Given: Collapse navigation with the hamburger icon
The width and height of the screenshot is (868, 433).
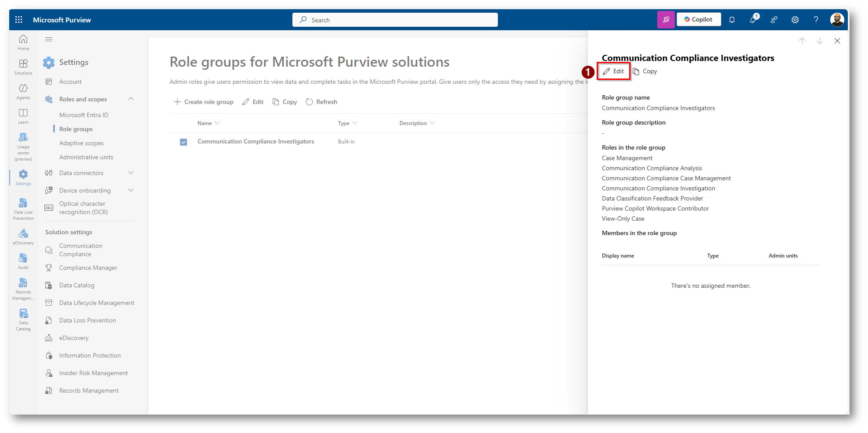Looking at the screenshot, I should tap(49, 39).
